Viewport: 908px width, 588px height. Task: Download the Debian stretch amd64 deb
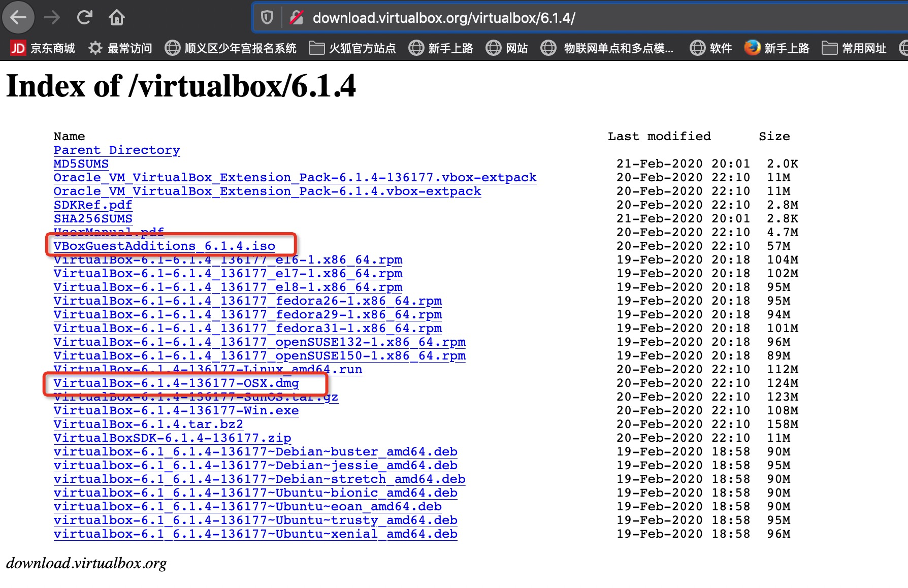click(x=260, y=479)
